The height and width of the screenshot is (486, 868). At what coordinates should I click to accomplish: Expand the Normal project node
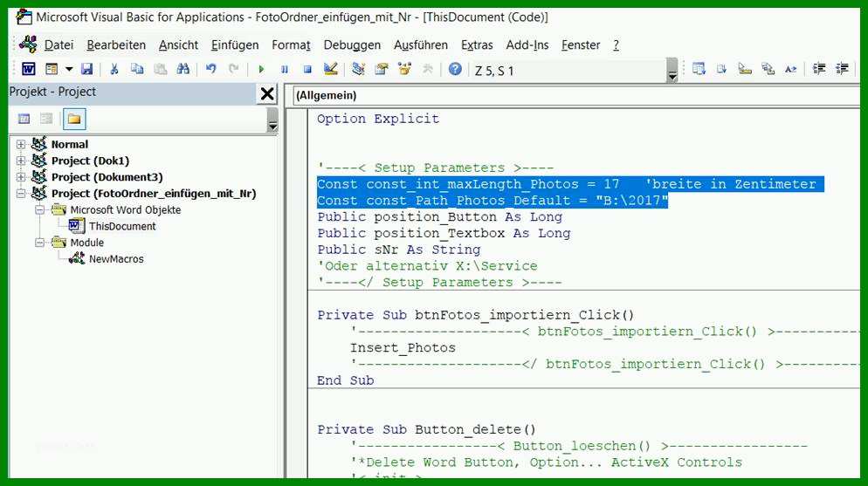(x=20, y=144)
